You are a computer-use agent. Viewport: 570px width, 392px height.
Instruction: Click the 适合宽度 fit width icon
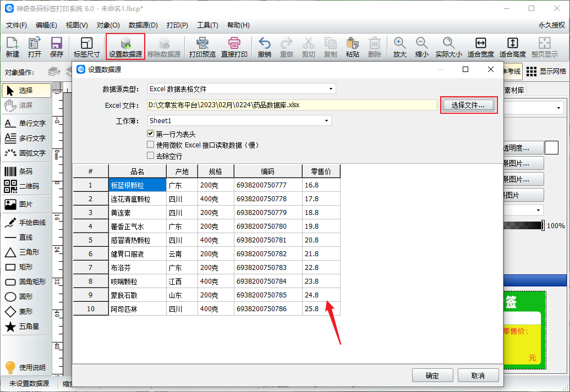480,47
